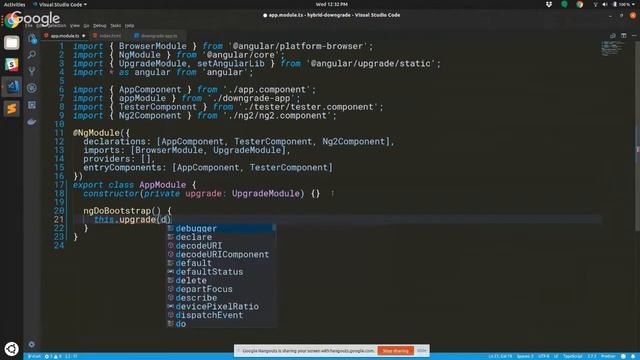Open the Search view in activity bar

pyautogui.click(x=32, y=55)
